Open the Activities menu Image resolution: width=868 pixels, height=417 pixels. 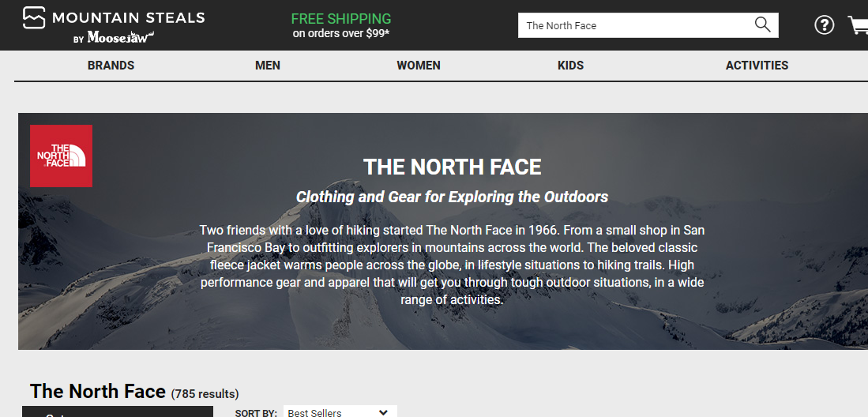(x=757, y=66)
